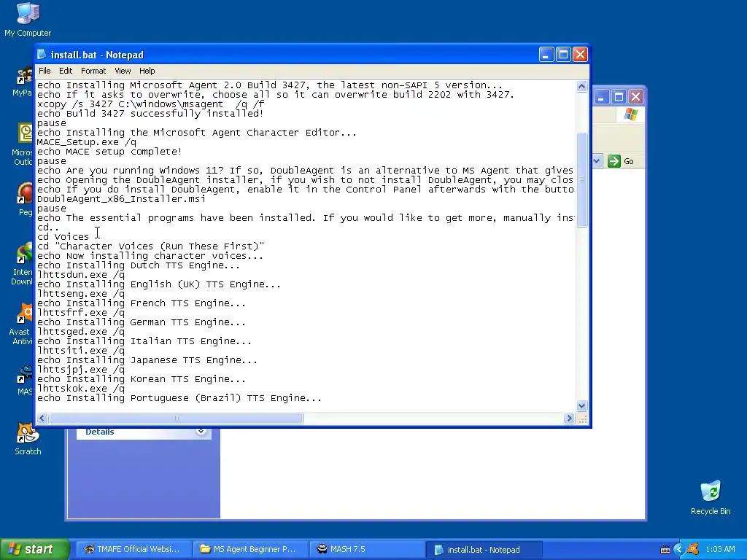Click install.bat Notepad taskbar button
Image resolution: width=747 pixels, height=560 pixels.
coord(484,550)
